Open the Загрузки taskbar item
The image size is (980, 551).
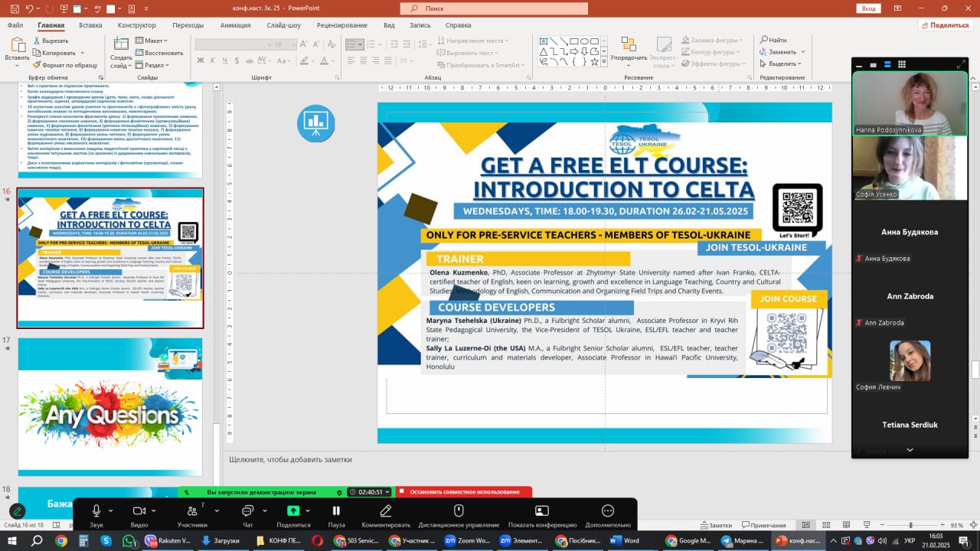click(x=221, y=540)
